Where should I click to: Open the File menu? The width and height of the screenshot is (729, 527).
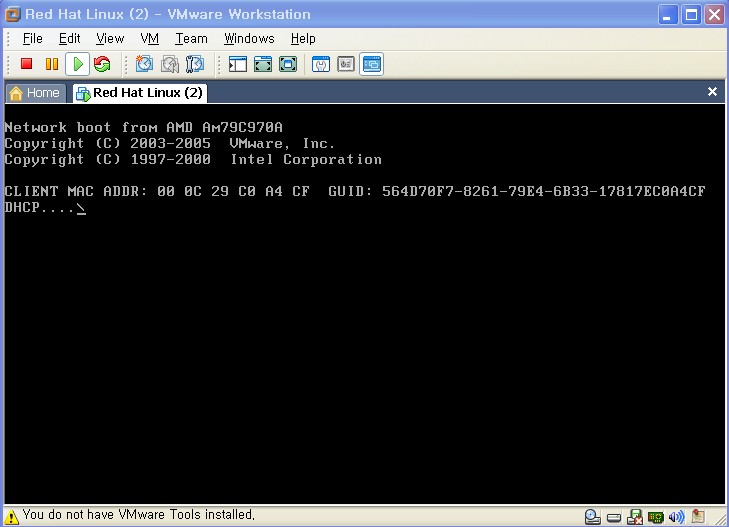click(32, 38)
